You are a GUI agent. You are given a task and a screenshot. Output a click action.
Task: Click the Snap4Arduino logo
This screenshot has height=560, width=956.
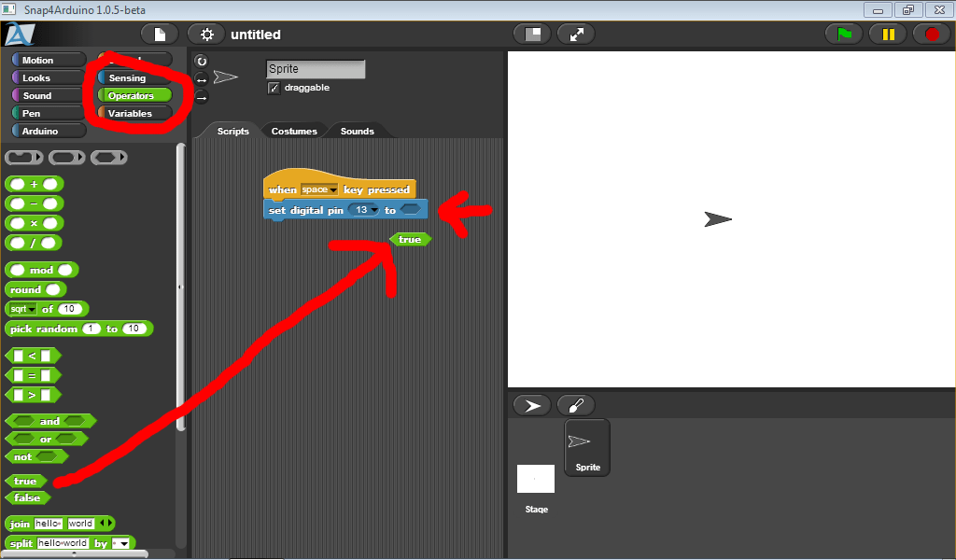[20, 35]
